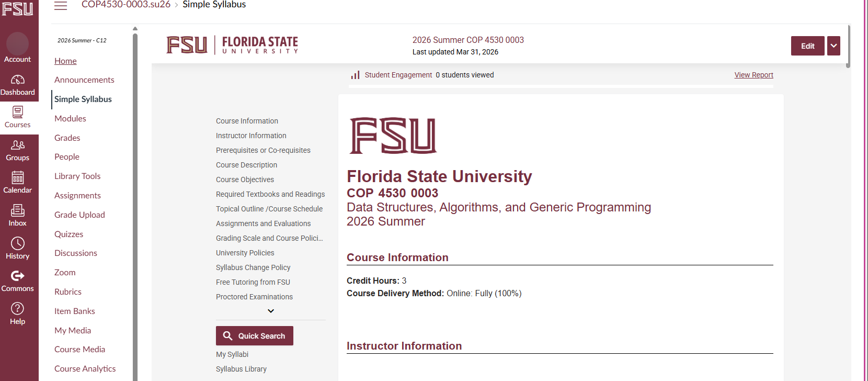Viewport: 868px width, 381px height.
Task: Toggle the hamburger course menu icon
Action: [61, 5]
